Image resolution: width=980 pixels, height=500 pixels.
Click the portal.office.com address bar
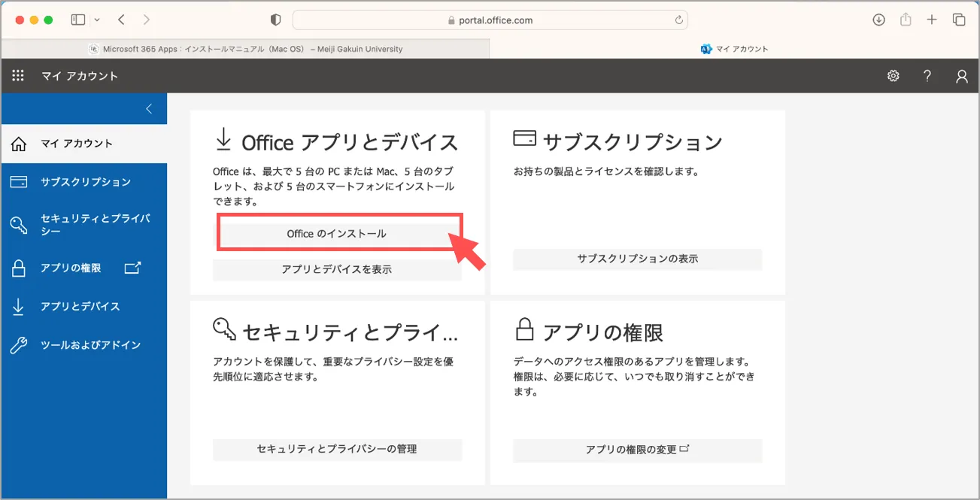point(490,20)
